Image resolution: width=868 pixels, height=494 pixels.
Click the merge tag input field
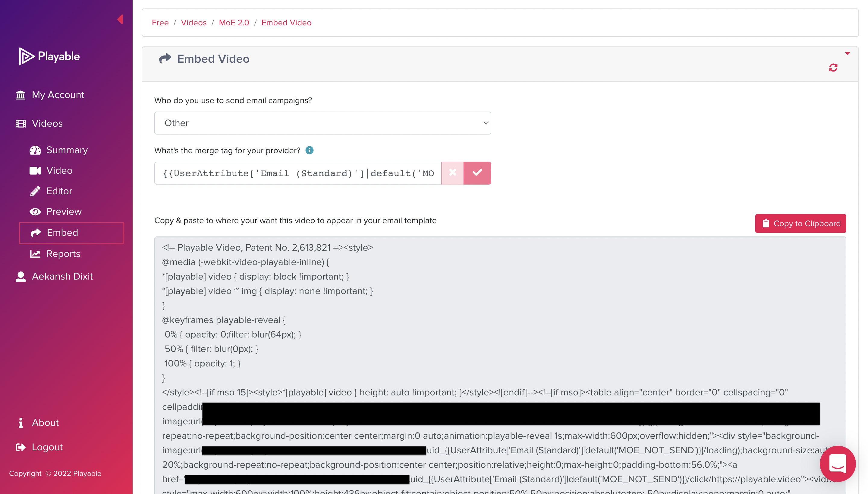(298, 173)
